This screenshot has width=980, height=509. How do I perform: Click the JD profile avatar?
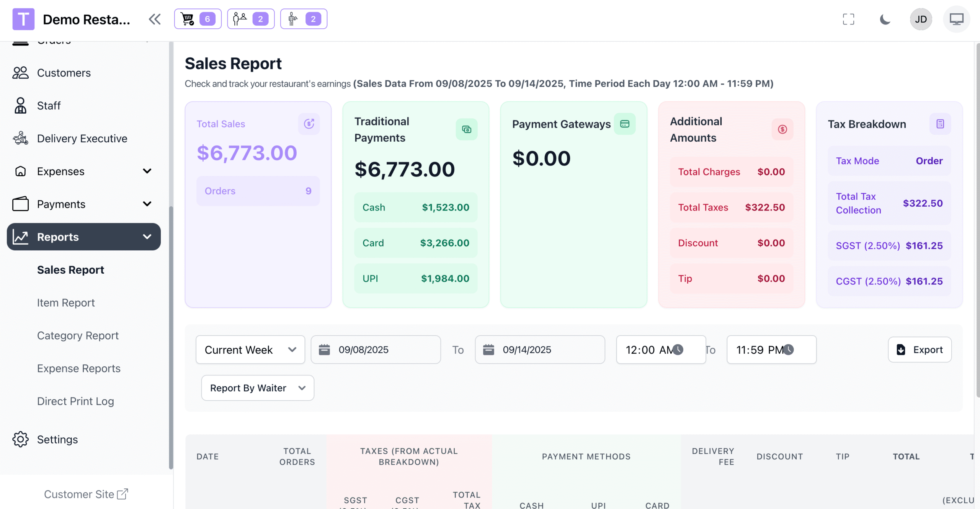[921, 19]
